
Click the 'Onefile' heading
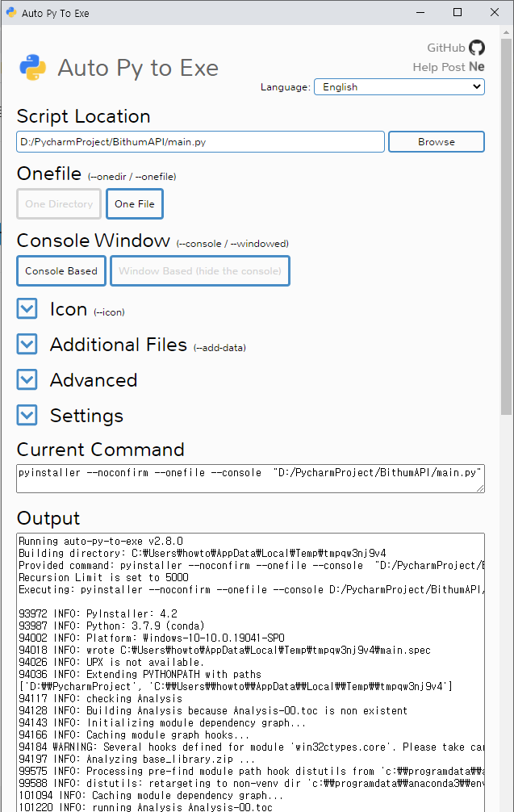(49, 174)
